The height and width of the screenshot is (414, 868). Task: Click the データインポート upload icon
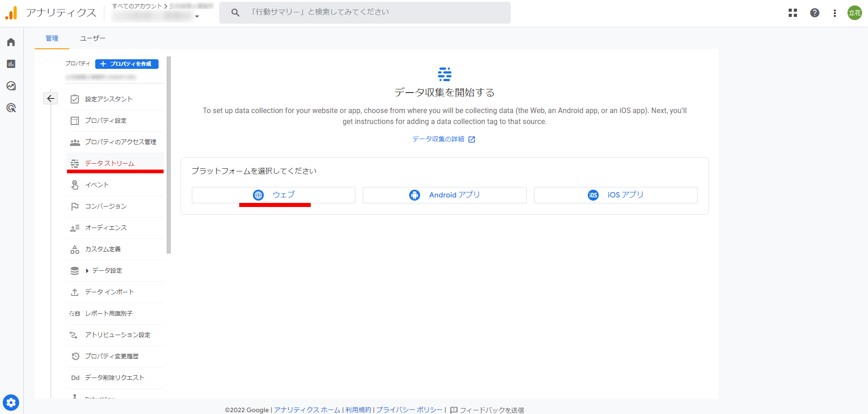[x=75, y=292]
